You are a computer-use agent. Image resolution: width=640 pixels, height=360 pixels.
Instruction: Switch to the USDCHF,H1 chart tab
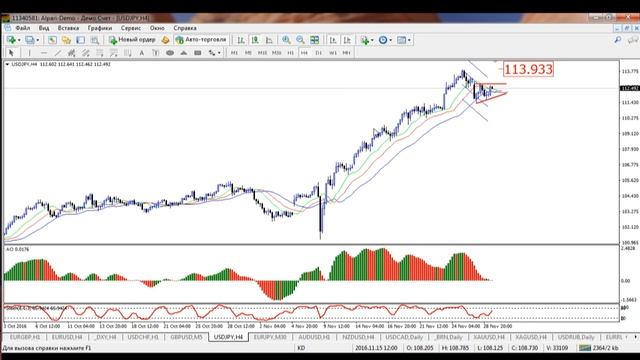pyautogui.click(x=143, y=337)
